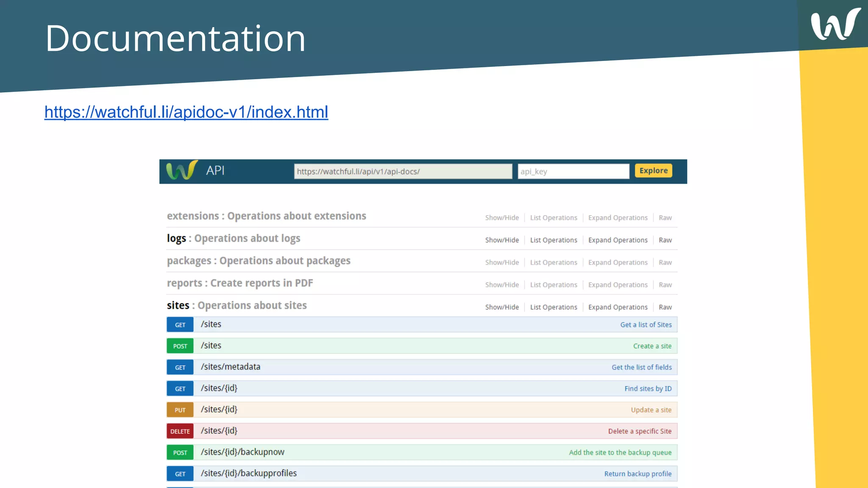The height and width of the screenshot is (488, 868).
Task: Click the POST badge for /sites
Action: point(180,346)
